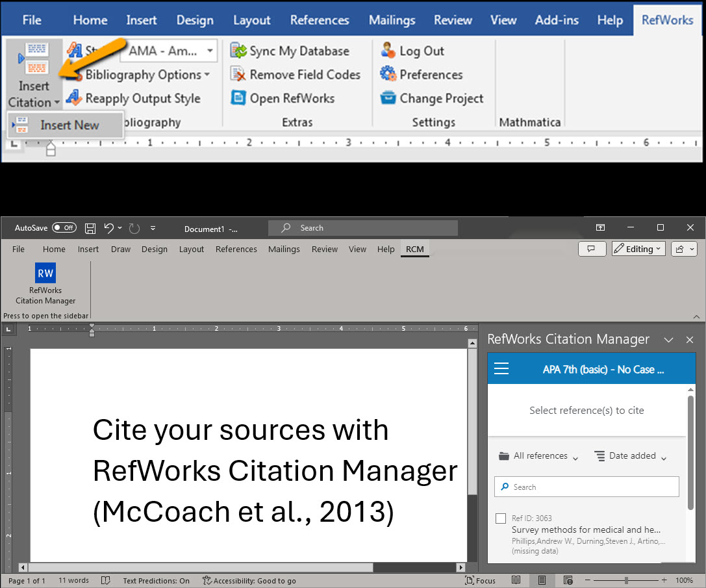The width and height of the screenshot is (706, 588).
Task: Open the Editing mode dropdown
Action: 638,249
